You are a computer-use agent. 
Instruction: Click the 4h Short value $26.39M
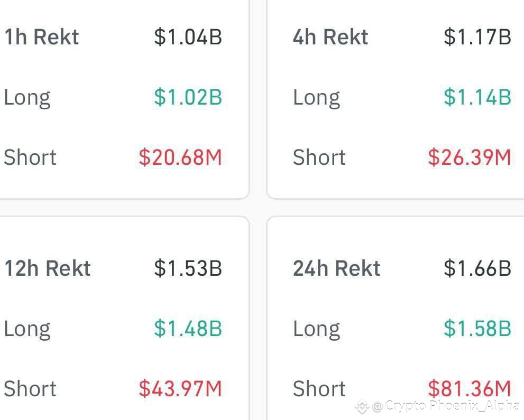pos(470,157)
